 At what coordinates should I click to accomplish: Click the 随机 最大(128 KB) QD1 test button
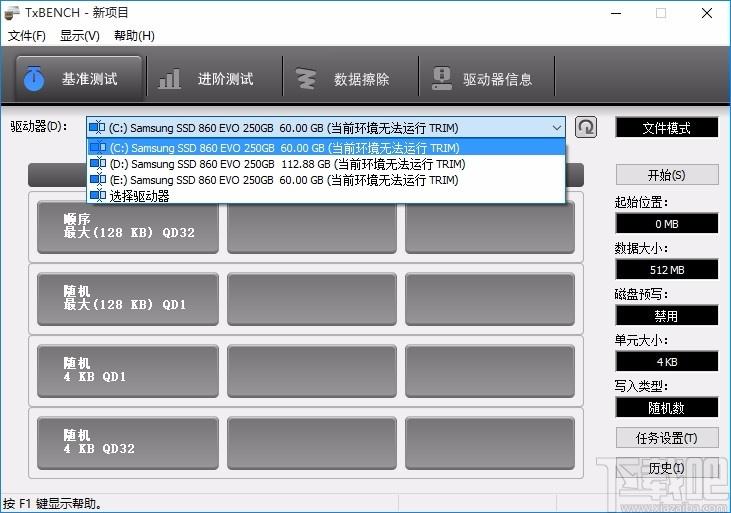point(128,299)
